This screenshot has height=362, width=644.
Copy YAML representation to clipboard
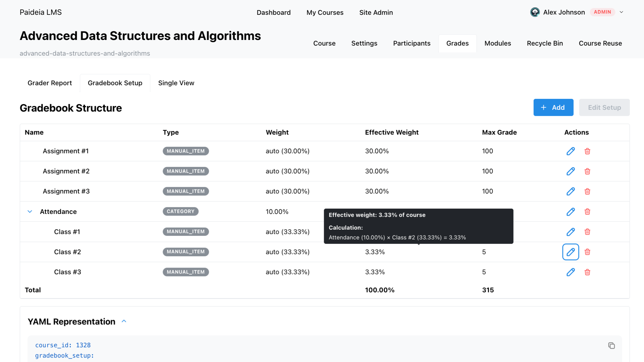611,345
